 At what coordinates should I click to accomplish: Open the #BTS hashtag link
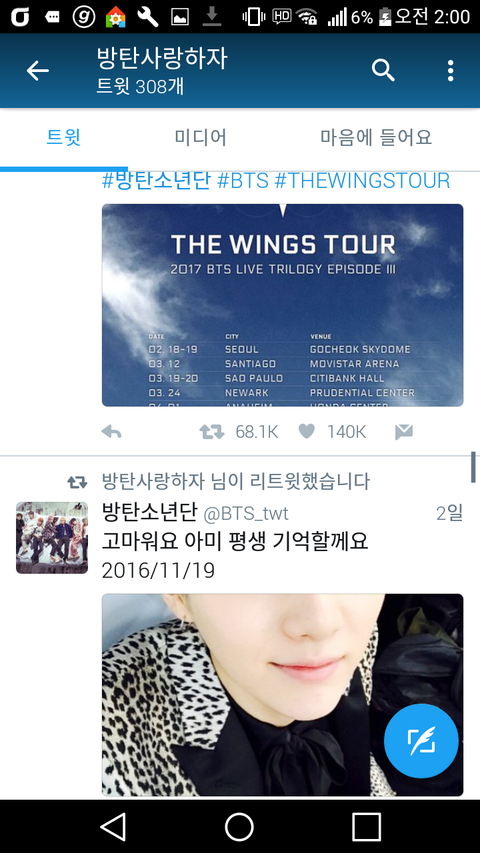tap(243, 181)
